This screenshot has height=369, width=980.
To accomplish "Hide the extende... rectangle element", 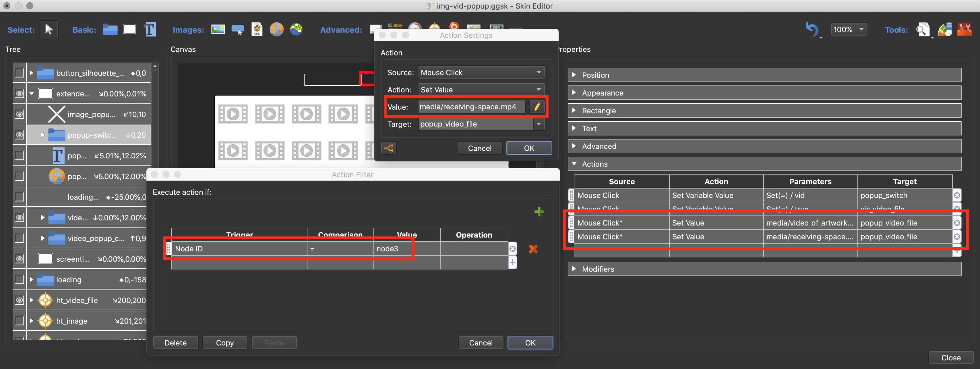I will [19, 94].
